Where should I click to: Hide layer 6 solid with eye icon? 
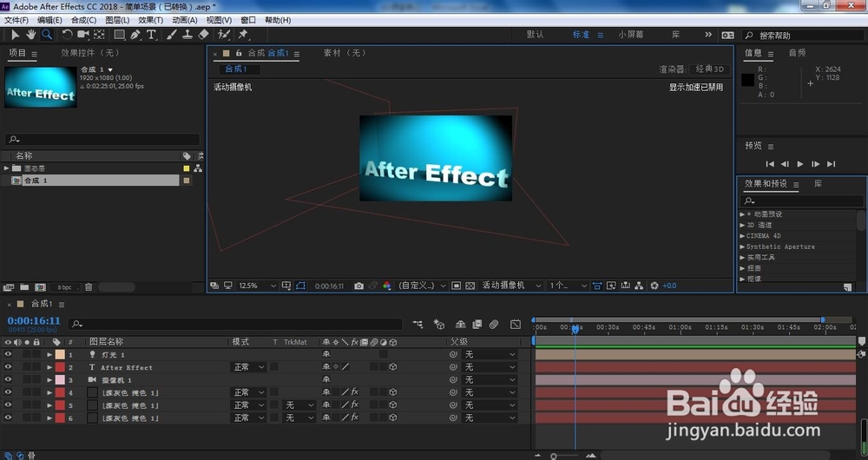click(x=8, y=418)
